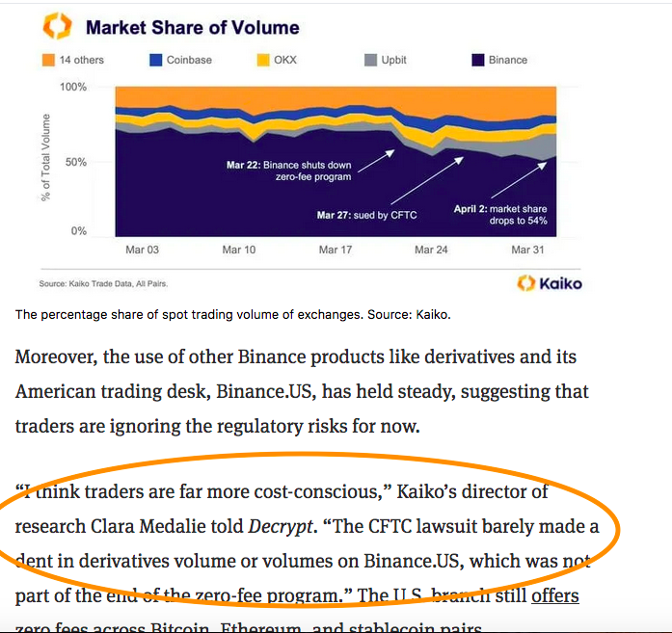Click the Kaiko brand logo below chart
The width and height of the screenshot is (672, 633).
pyautogui.click(x=550, y=283)
